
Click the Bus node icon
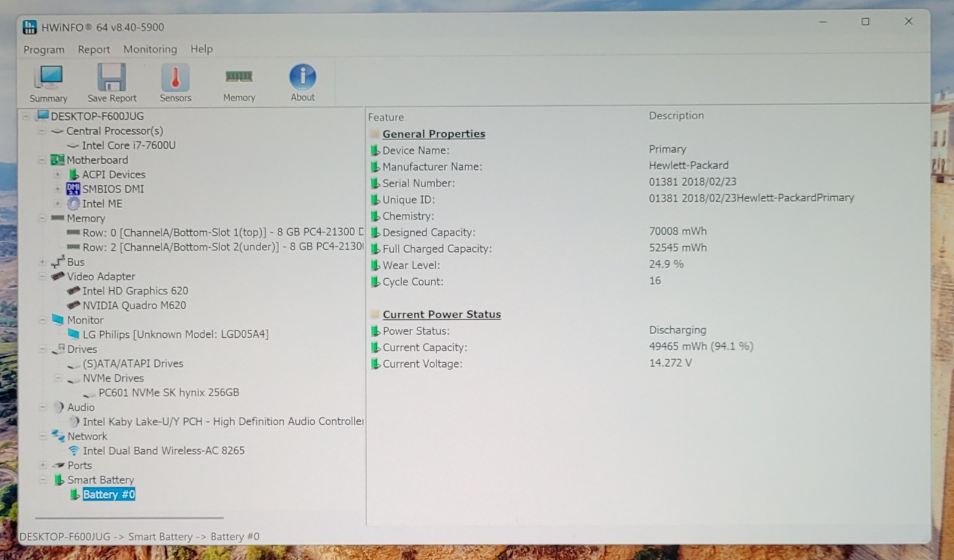(58, 262)
